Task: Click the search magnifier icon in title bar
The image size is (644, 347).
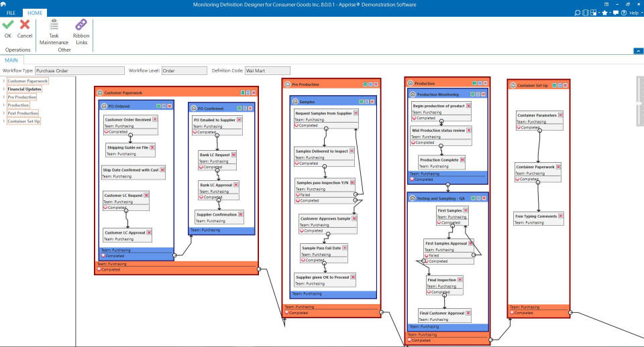Action: (x=578, y=13)
